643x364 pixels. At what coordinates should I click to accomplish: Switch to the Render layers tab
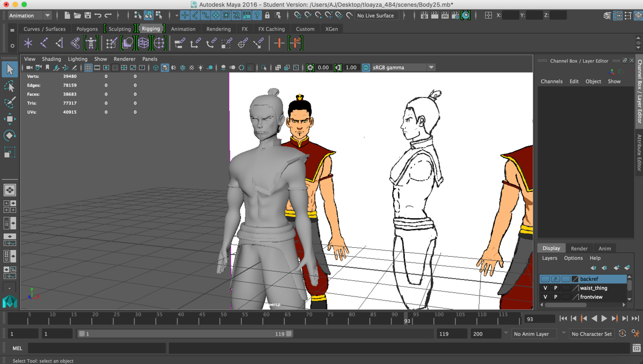tap(579, 248)
